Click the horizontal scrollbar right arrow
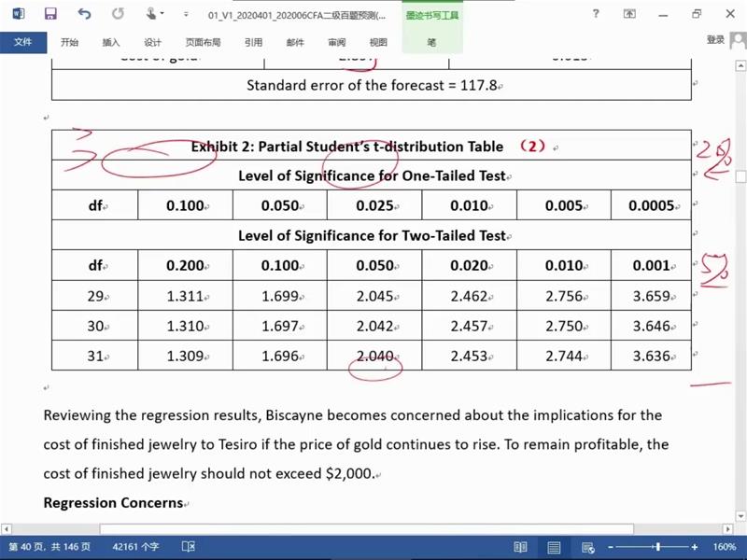 pos(727,529)
